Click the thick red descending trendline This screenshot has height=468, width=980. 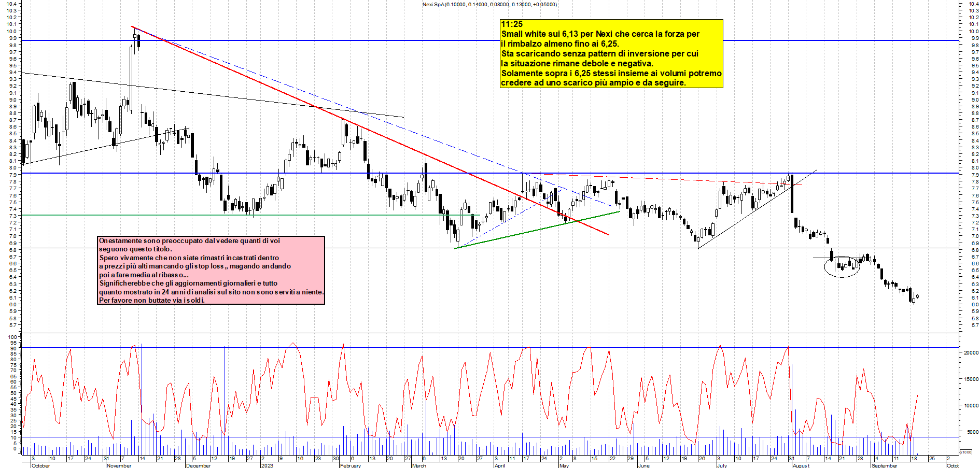click(370, 130)
